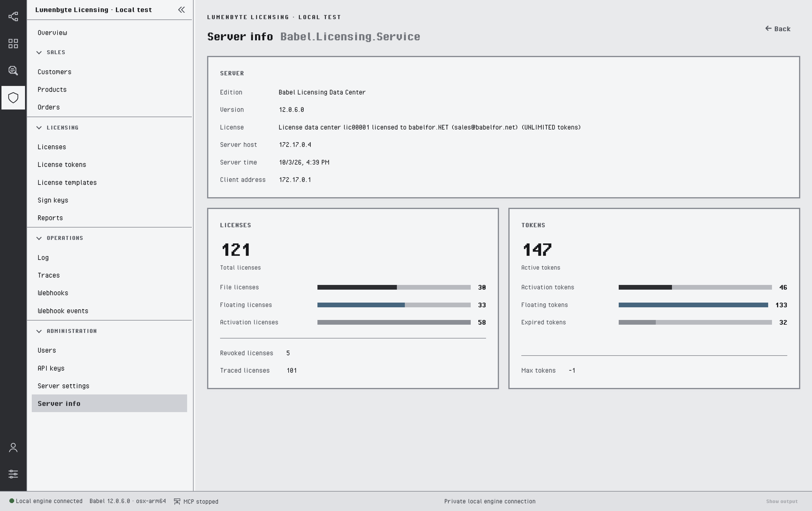Collapse the OPERATIONS section

[x=39, y=238]
